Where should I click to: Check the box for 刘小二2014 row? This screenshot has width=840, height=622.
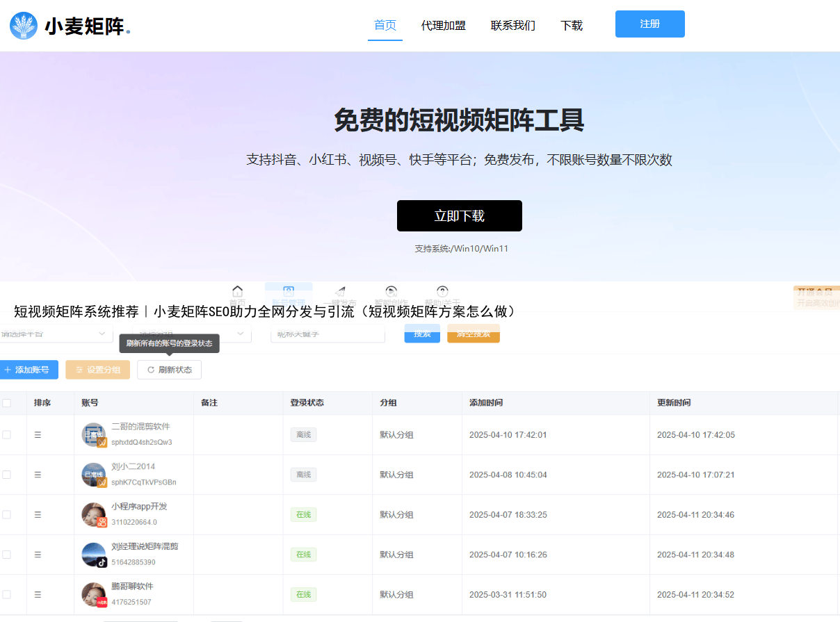(x=6, y=475)
